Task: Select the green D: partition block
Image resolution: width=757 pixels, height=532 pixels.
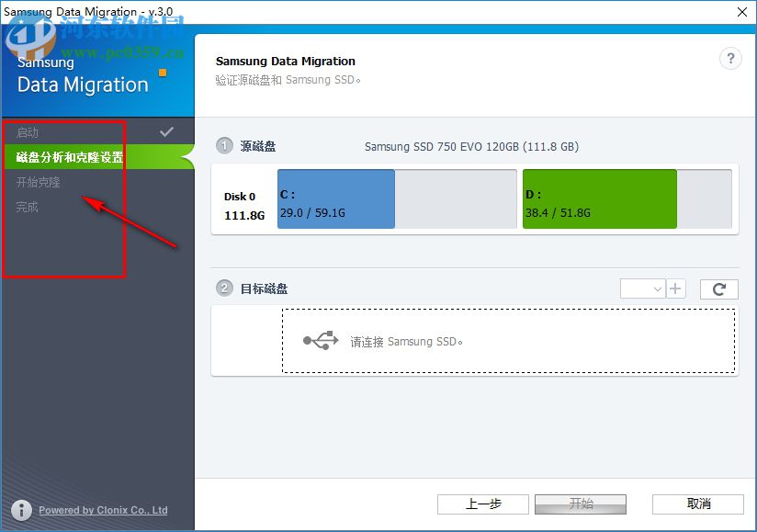Action: pyautogui.click(x=598, y=198)
